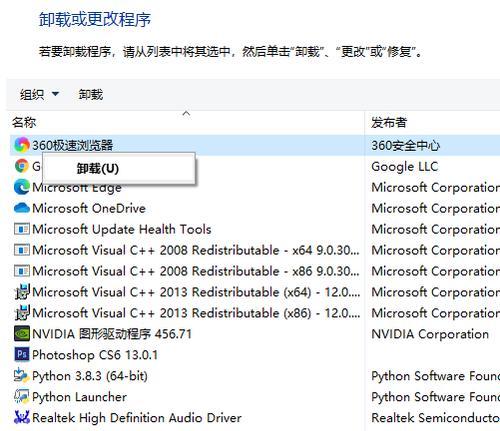
Task: Click the Microsoft Edge icon
Action: 22,187
